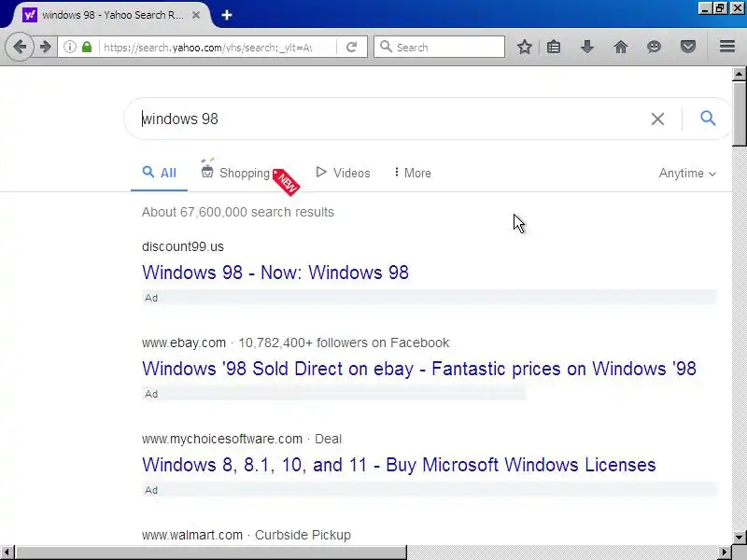Restore down the browser window
Image resolution: width=747 pixels, height=560 pixels.
[x=720, y=8]
